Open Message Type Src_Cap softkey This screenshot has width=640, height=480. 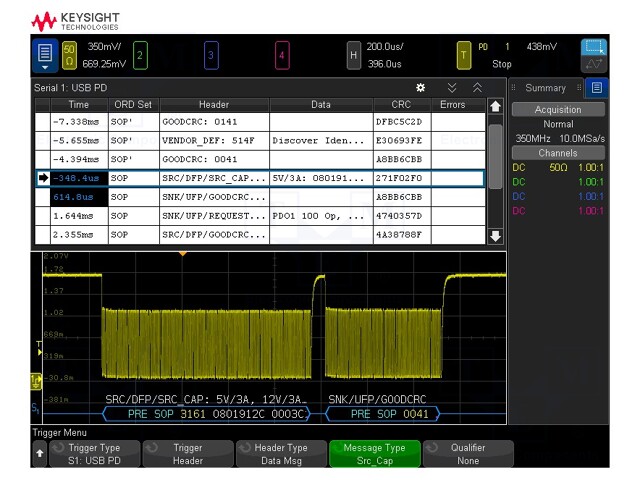[375, 454]
